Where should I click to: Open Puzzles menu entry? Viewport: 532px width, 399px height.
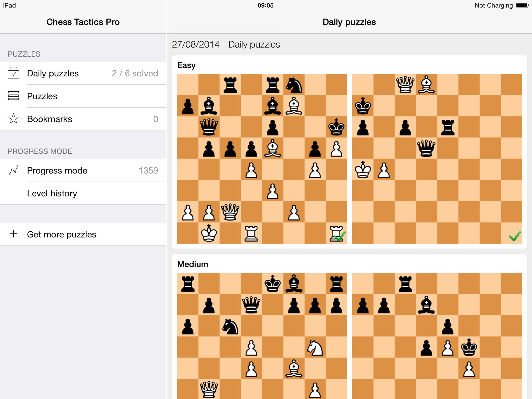83,96
